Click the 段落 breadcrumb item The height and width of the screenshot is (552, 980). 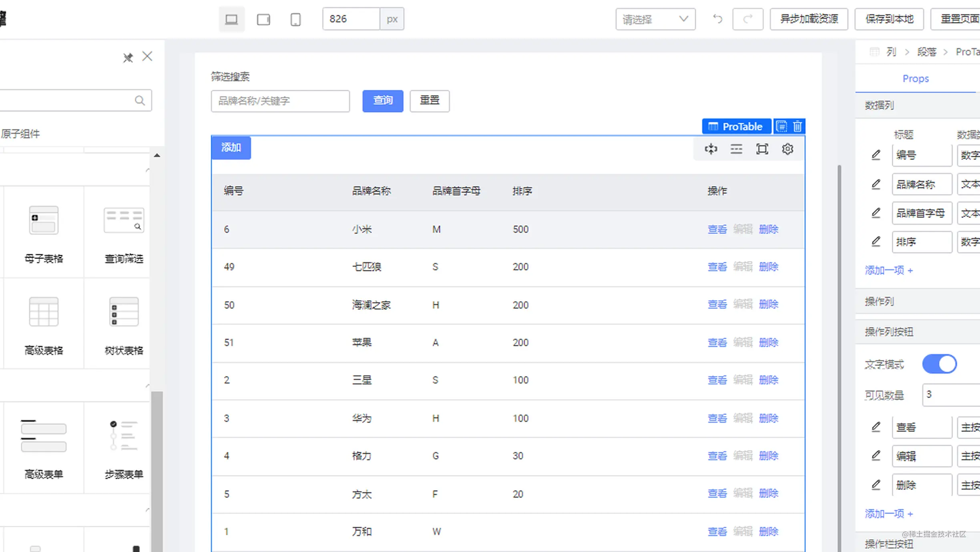926,52
